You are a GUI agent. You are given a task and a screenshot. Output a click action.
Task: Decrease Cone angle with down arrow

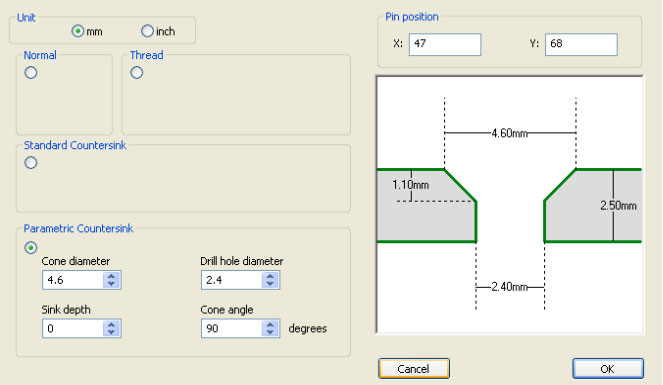pyautogui.click(x=270, y=333)
